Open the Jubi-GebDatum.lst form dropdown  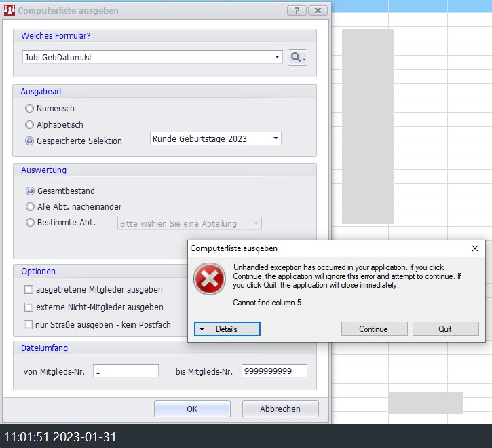(278, 58)
